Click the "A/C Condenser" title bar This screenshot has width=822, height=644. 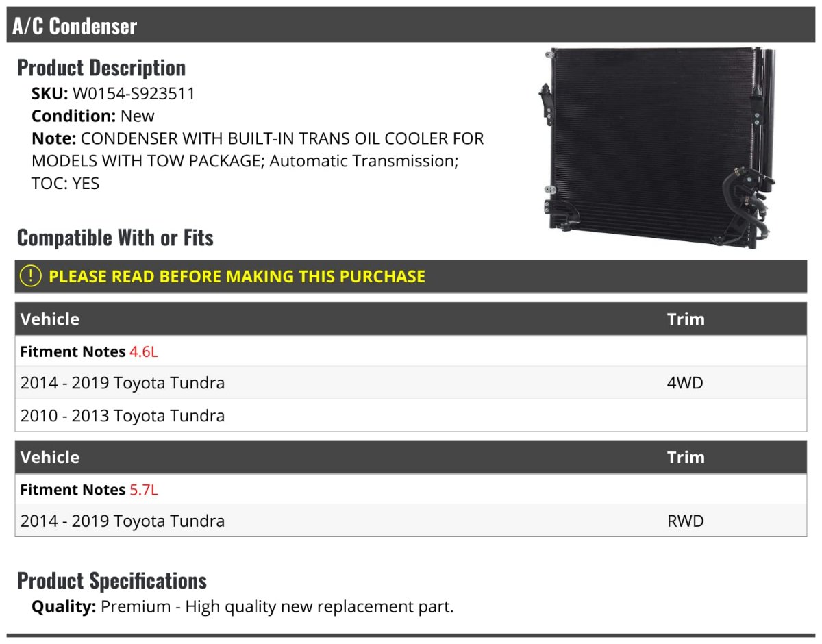[x=75, y=26]
